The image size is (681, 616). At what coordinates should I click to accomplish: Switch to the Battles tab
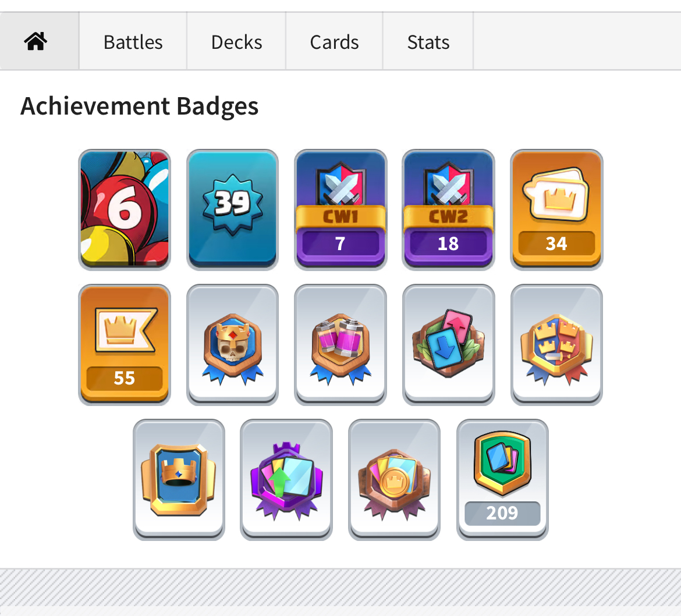[133, 41]
